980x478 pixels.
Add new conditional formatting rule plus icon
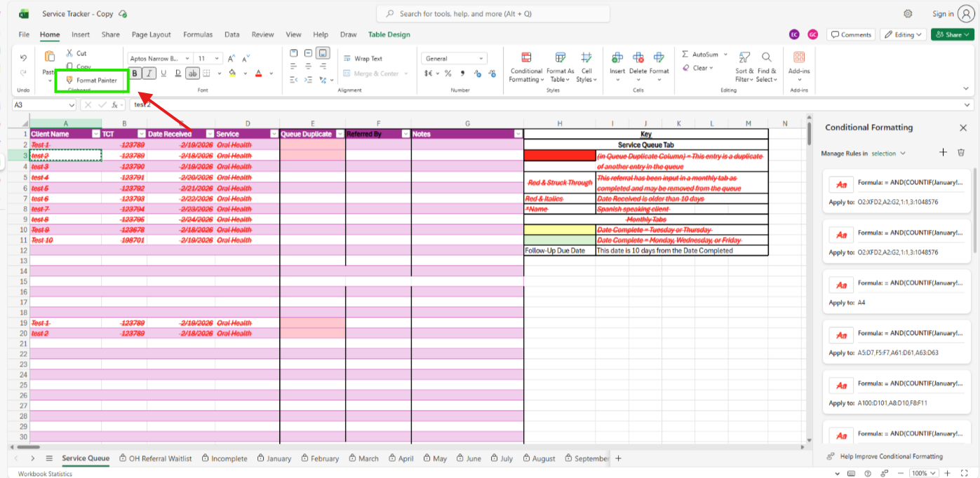944,152
